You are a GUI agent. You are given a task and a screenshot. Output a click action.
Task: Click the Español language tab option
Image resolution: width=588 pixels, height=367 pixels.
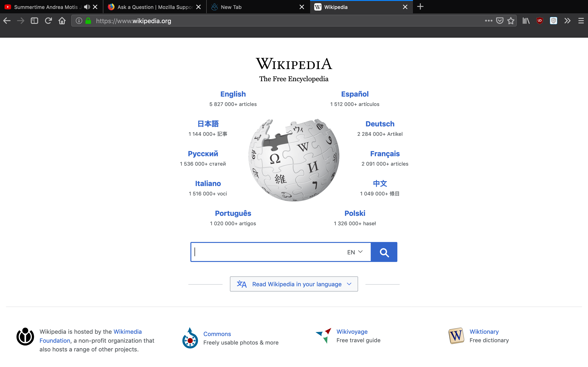(x=355, y=94)
